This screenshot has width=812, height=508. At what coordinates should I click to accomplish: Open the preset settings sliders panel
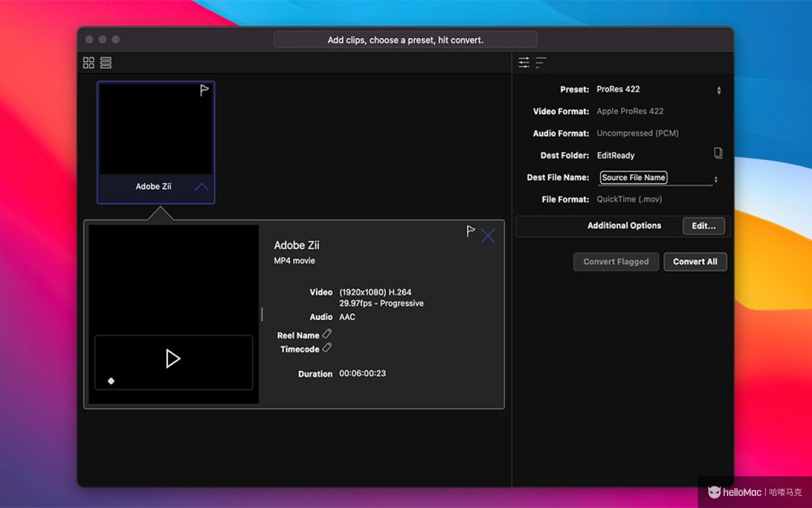tap(523, 62)
